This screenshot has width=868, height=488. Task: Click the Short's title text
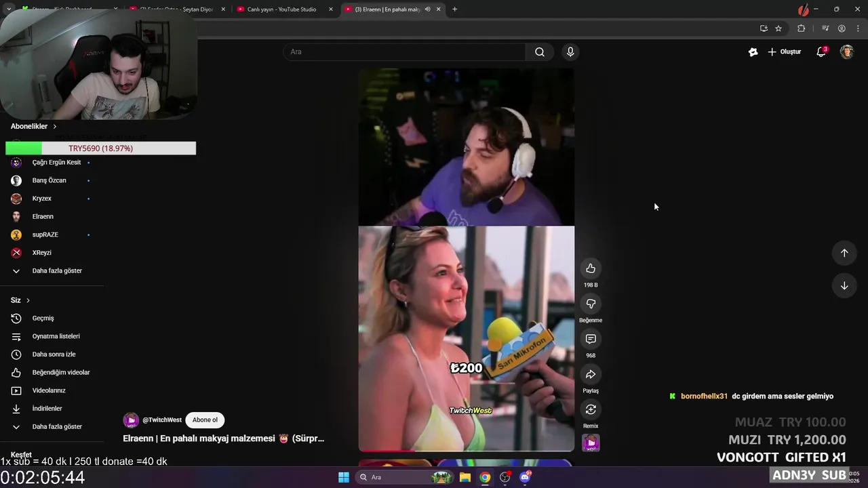pos(223,439)
